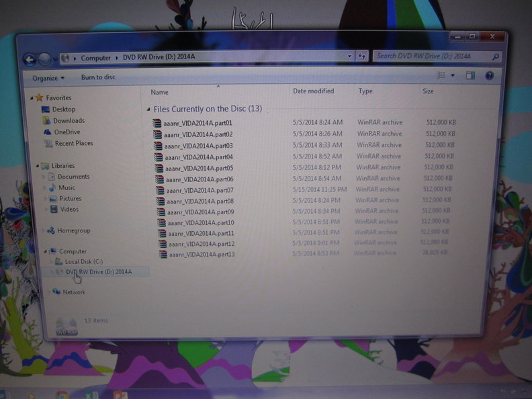Open the Organize menu
The width and height of the screenshot is (532, 399).
(x=48, y=78)
